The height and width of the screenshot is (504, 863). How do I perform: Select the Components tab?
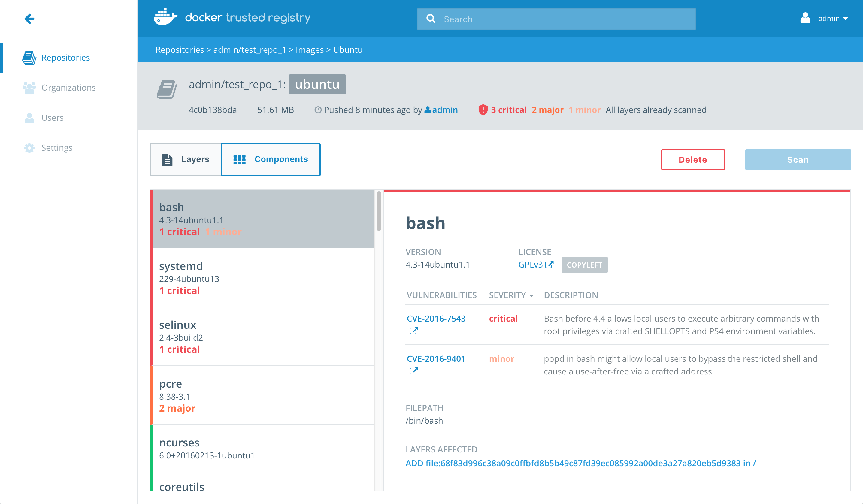[x=271, y=159]
